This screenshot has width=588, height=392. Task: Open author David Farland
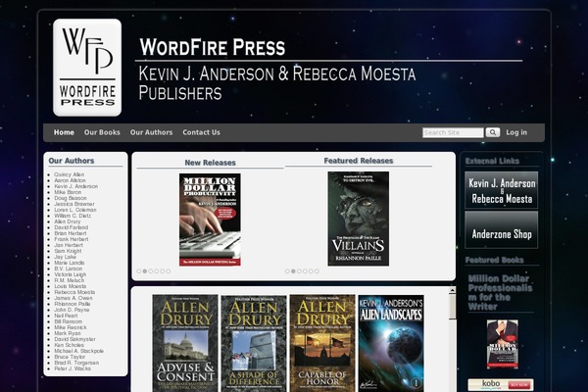(71, 227)
